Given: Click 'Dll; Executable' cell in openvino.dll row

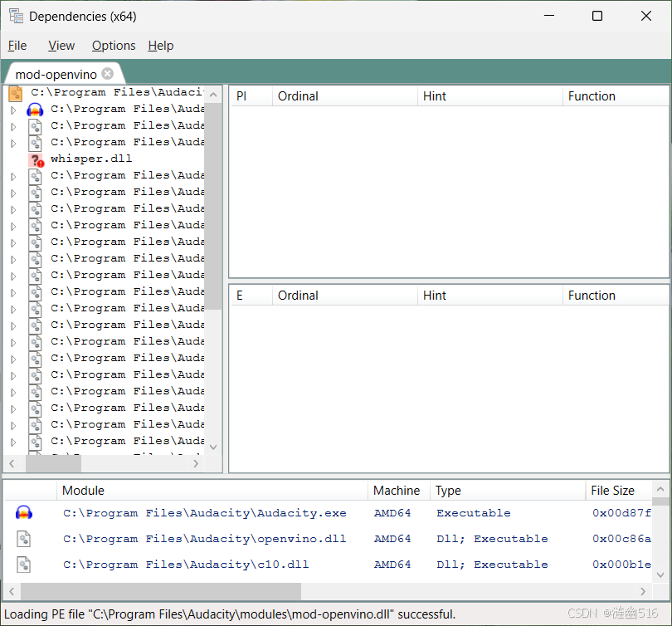Looking at the screenshot, I should [x=492, y=539].
